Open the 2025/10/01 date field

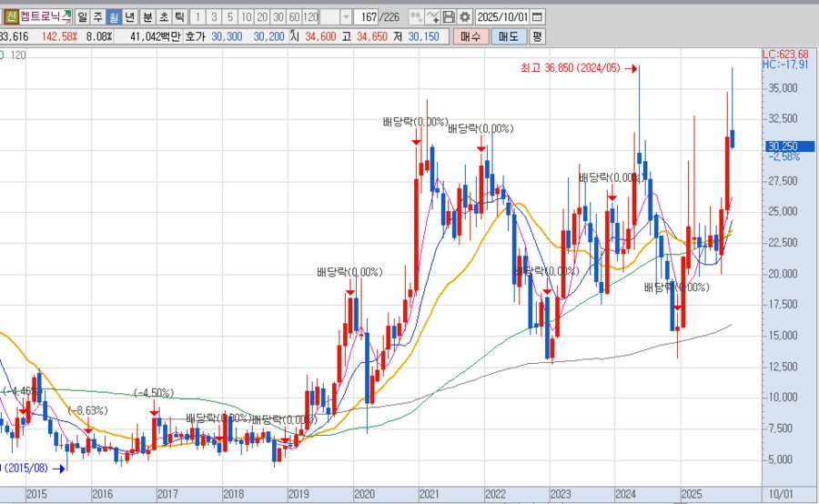pos(500,17)
